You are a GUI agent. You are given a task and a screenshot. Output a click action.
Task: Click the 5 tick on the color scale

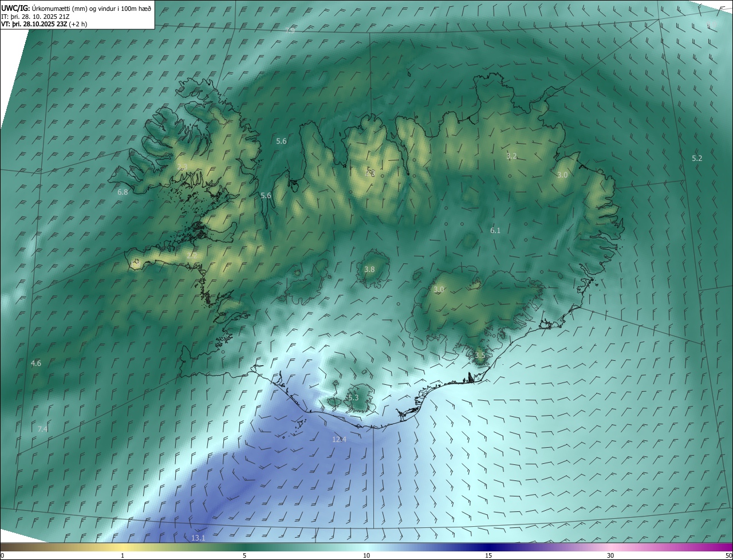coord(245,555)
